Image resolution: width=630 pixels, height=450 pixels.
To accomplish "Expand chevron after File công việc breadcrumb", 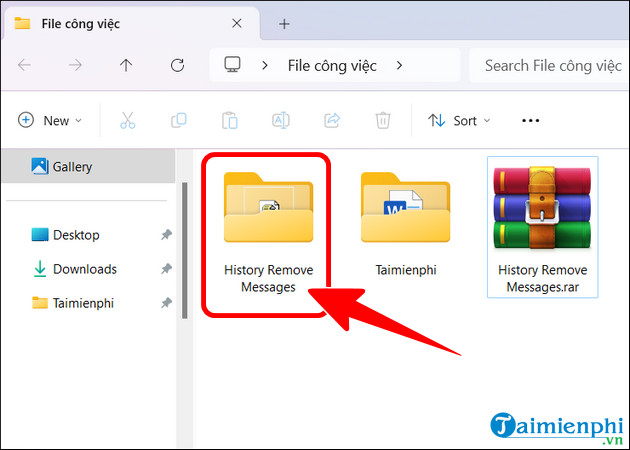I will coord(399,65).
